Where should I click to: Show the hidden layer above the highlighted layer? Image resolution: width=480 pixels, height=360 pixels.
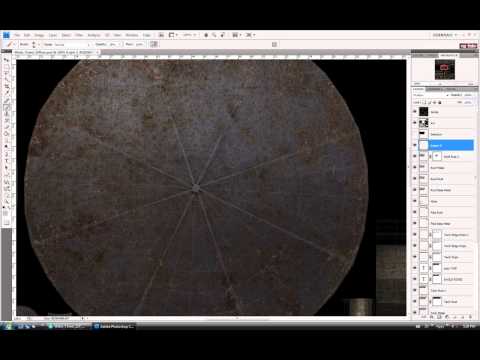pos(415,134)
